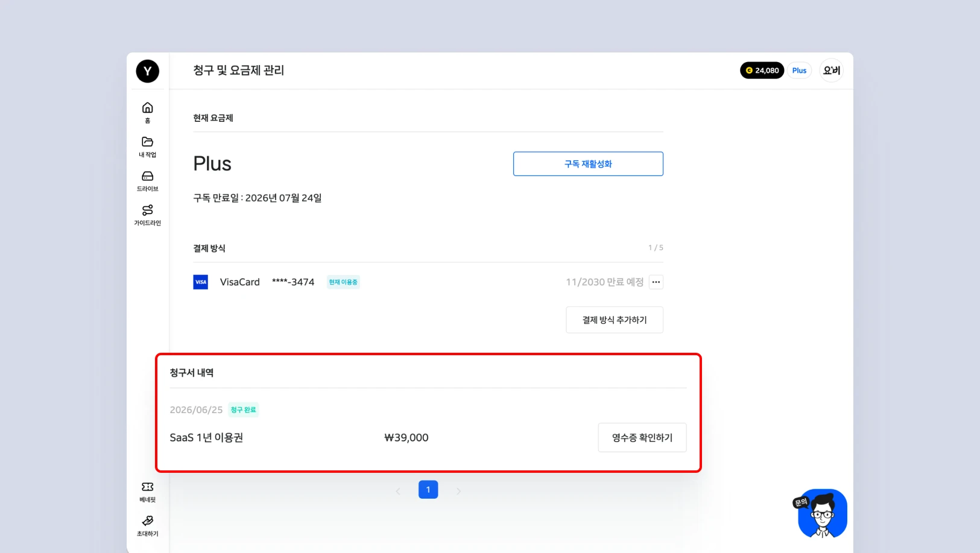
Task: Open the card options ellipsis menu
Action: pyautogui.click(x=656, y=282)
